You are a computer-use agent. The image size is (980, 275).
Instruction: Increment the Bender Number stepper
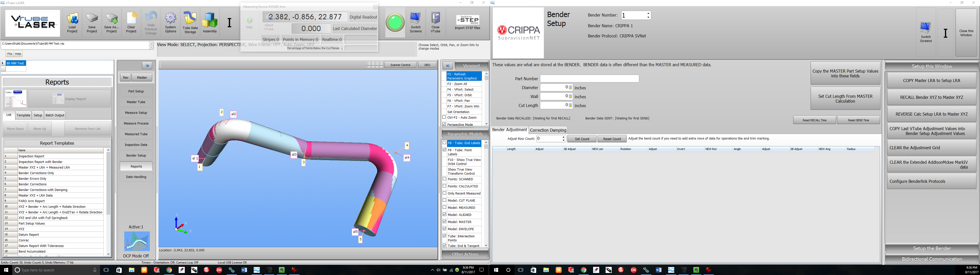648,13
